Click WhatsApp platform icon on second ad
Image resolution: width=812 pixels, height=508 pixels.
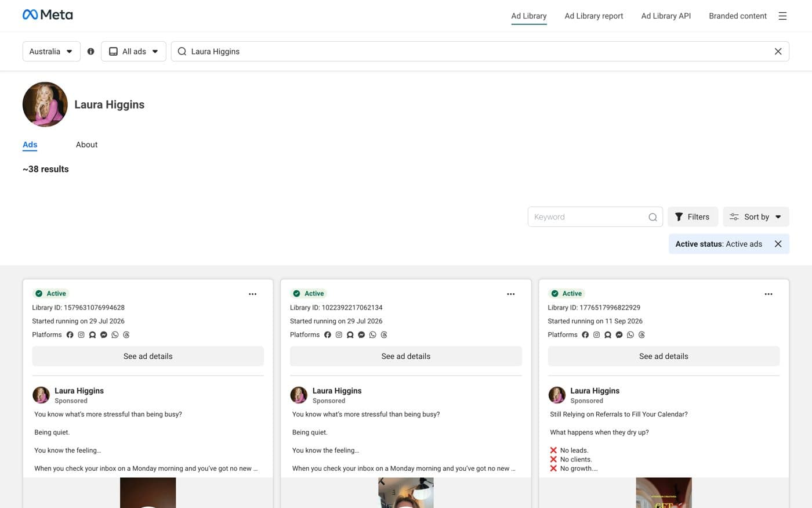click(372, 335)
